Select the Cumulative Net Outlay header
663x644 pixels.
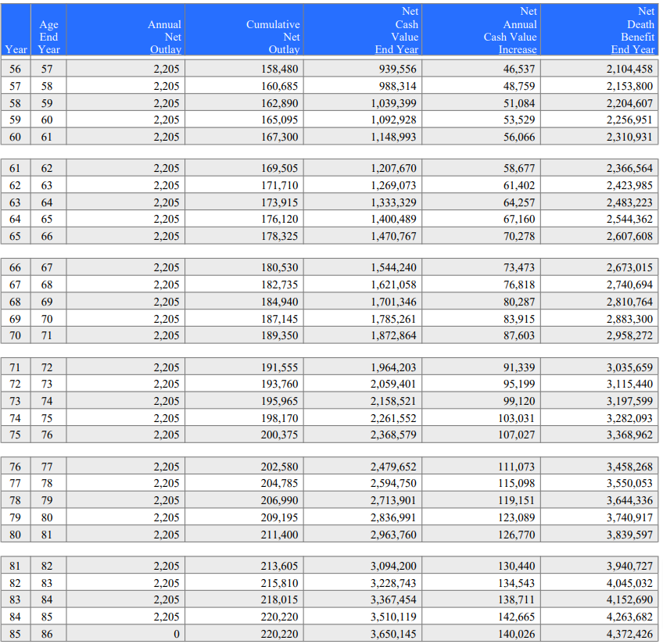(273, 38)
